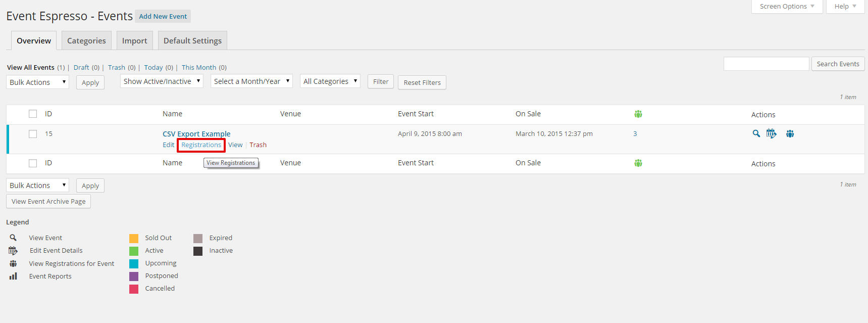This screenshot has height=323, width=868.
Task: Move CSV Export Example to Trash
Action: [x=258, y=145]
